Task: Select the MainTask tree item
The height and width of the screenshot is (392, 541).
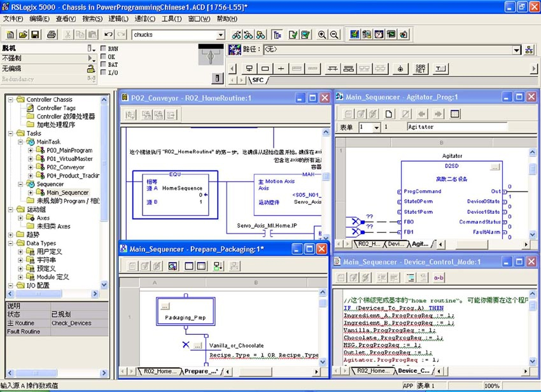Action: [x=48, y=142]
